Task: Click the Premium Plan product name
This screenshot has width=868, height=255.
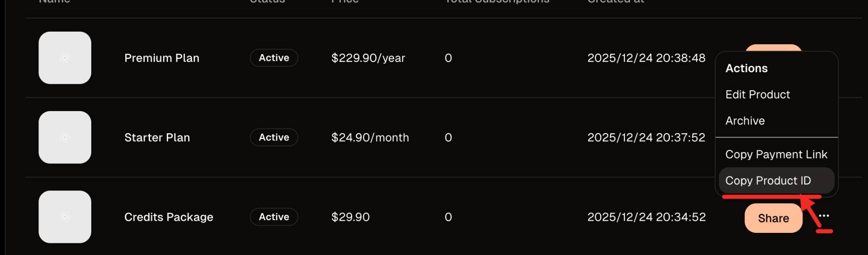Action: (162, 58)
